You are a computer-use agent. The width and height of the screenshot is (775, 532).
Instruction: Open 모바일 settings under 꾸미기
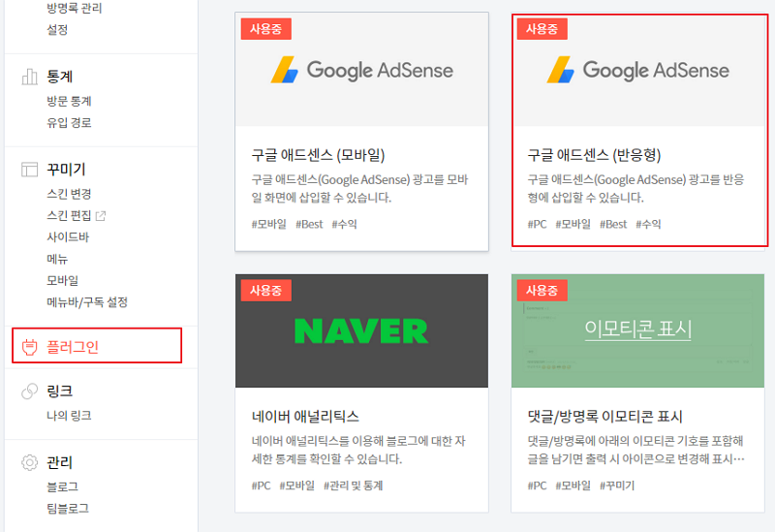click(63, 280)
